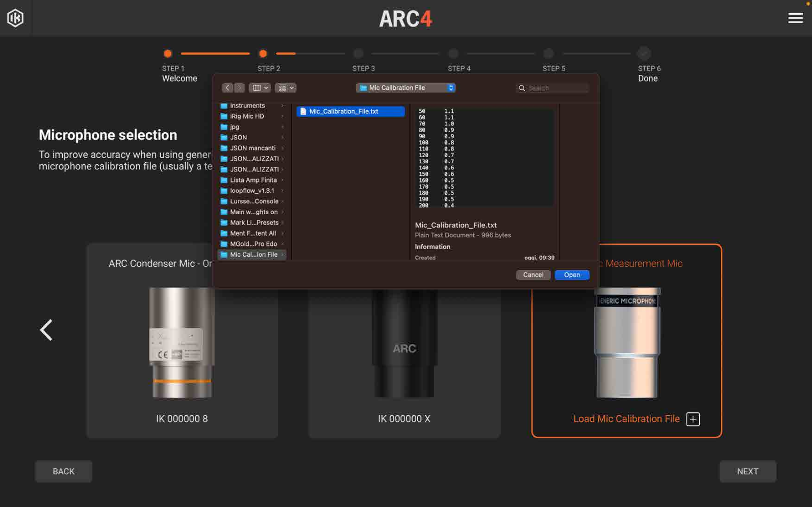Click the Mic_Calibration_File.txt name in preview pane

coord(455,225)
